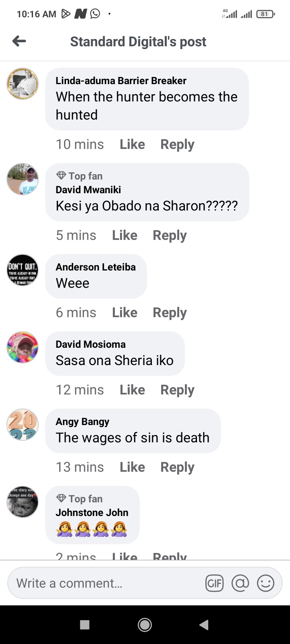Screen dimensions: 290x644
Task: Reply to David Mwaniki's Obado comment
Action: pyautogui.click(x=170, y=235)
